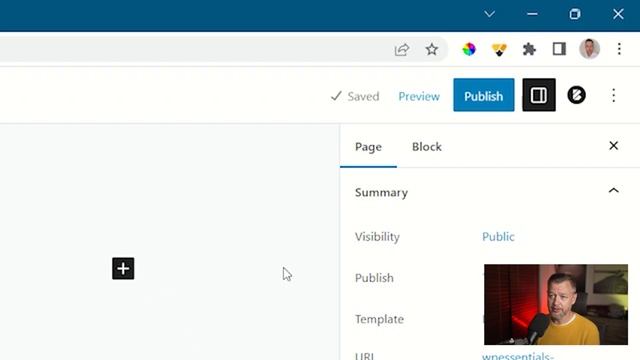The width and height of the screenshot is (640, 360).
Task: Change visibility via the Public link
Action: [x=498, y=237]
